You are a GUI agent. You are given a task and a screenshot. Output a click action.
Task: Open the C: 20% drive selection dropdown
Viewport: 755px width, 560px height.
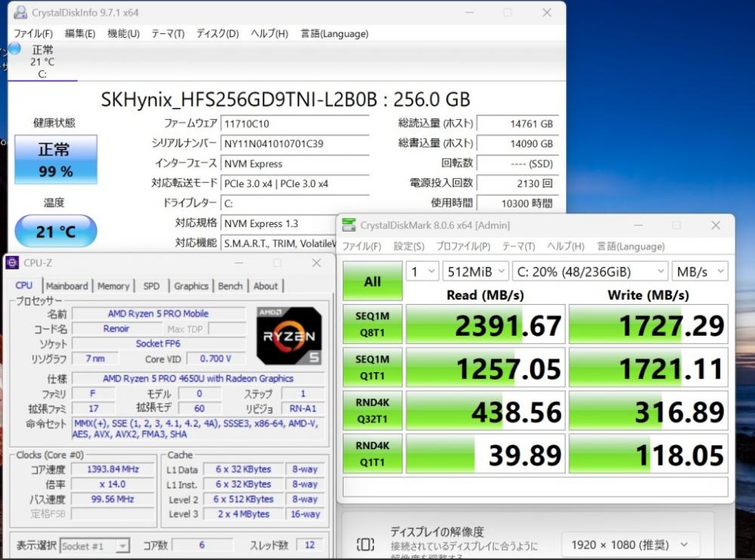click(x=590, y=272)
